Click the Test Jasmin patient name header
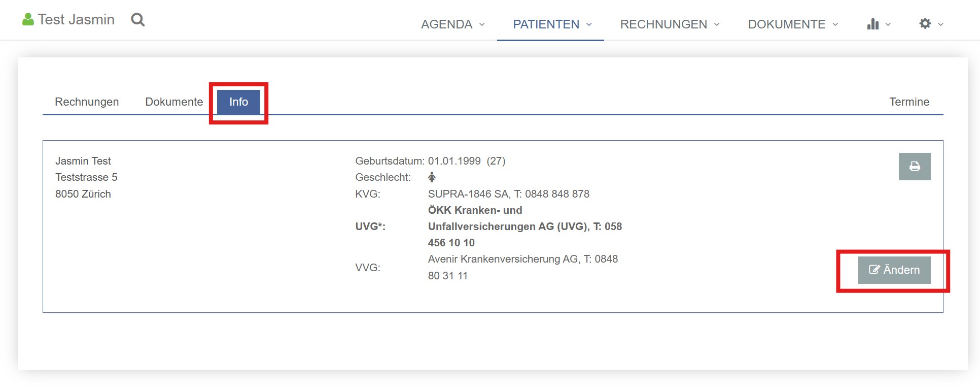Image resolution: width=980 pixels, height=387 pixels. coord(76,19)
